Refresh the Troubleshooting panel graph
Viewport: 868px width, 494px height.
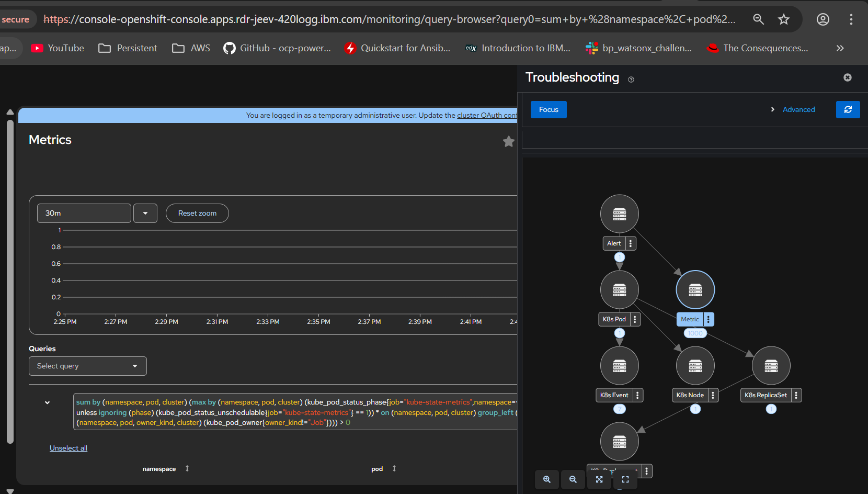coord(848,109)
